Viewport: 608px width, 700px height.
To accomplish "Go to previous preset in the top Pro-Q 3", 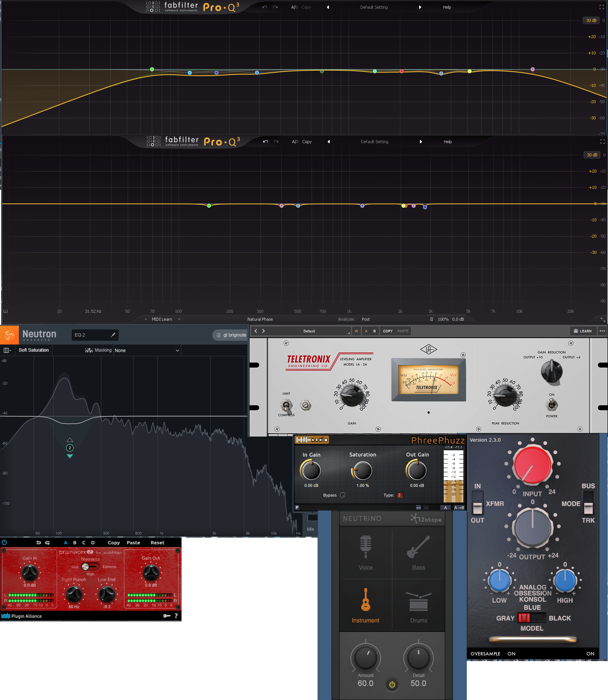I will pyautogui.click(x=328, y=7).
